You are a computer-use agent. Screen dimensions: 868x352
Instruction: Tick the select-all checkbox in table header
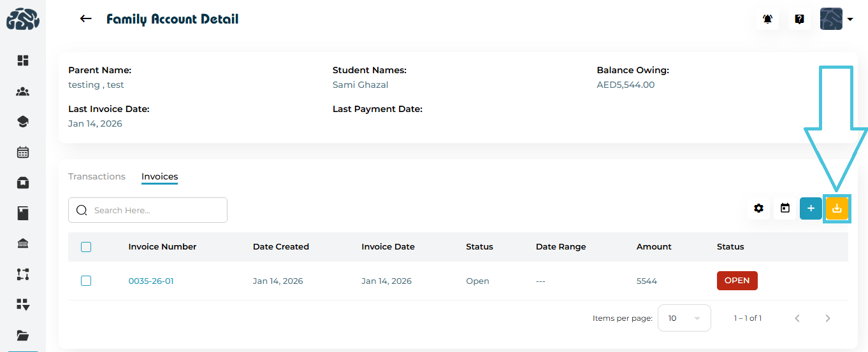coord(86,247)
